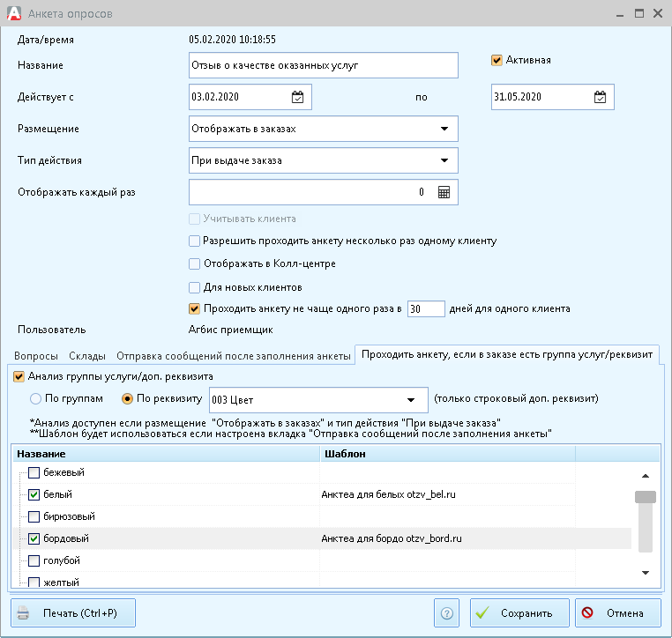Click the Агбис app logo in title bar
This screenshot has width=672, height=638.
click(14, 13)
